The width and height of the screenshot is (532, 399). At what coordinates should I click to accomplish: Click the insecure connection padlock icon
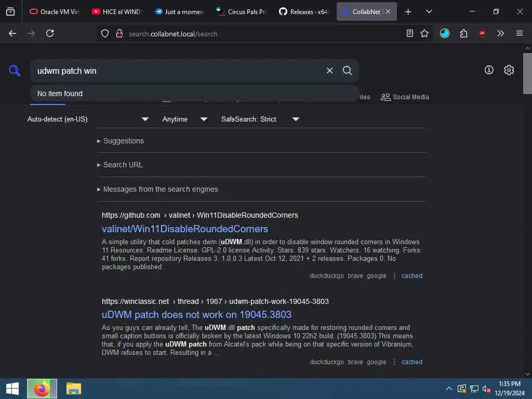pyautogui.click(x=119, y=33)
